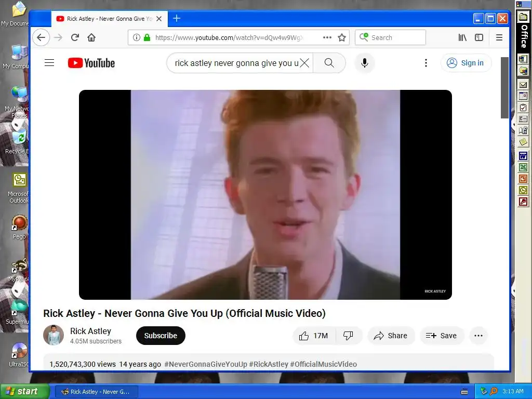Save the video to a playlist
The height and width of the screenshot is (399, 532).
click(442, 336)
